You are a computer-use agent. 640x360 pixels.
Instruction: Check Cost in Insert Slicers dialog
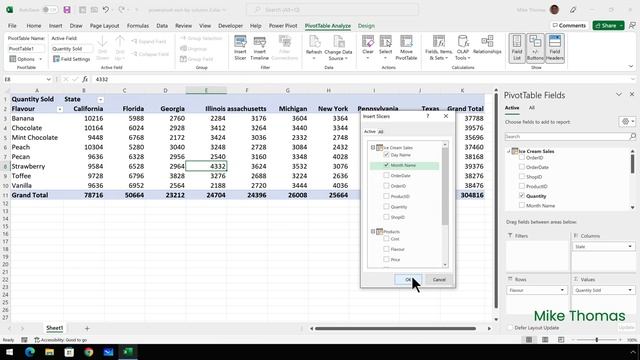click(386, 239)
